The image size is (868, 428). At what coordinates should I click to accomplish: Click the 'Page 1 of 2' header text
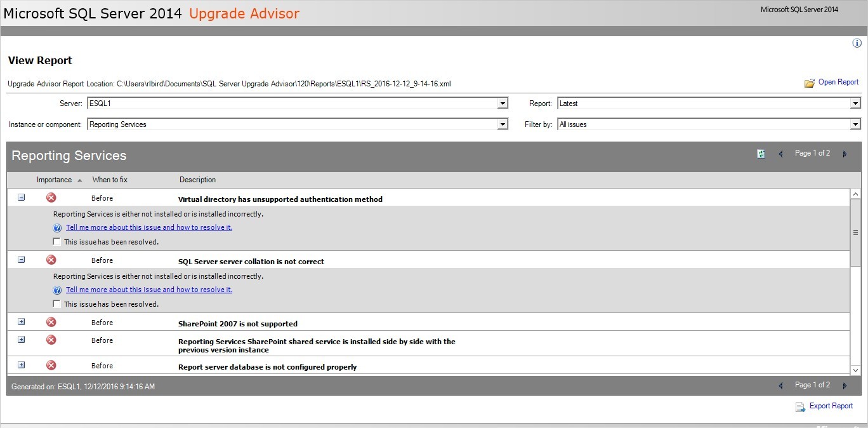pos(812,153)
